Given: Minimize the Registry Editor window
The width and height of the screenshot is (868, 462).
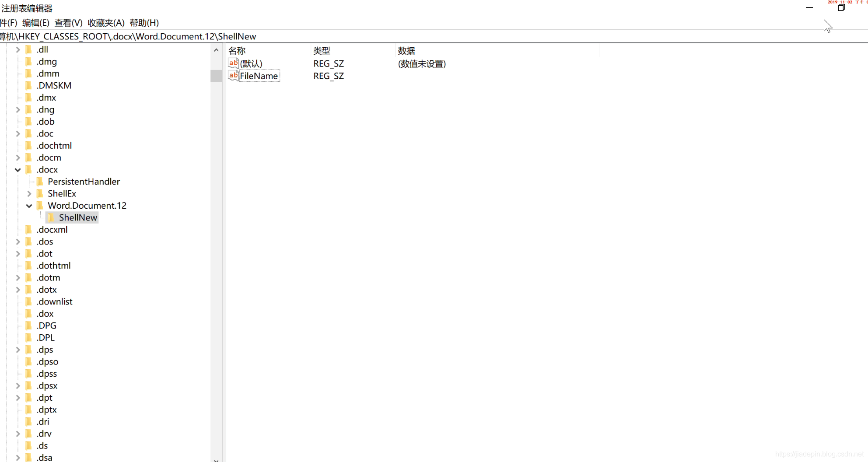Looking at the screenshot, I should pyautogui.click(x=809, y=7).
